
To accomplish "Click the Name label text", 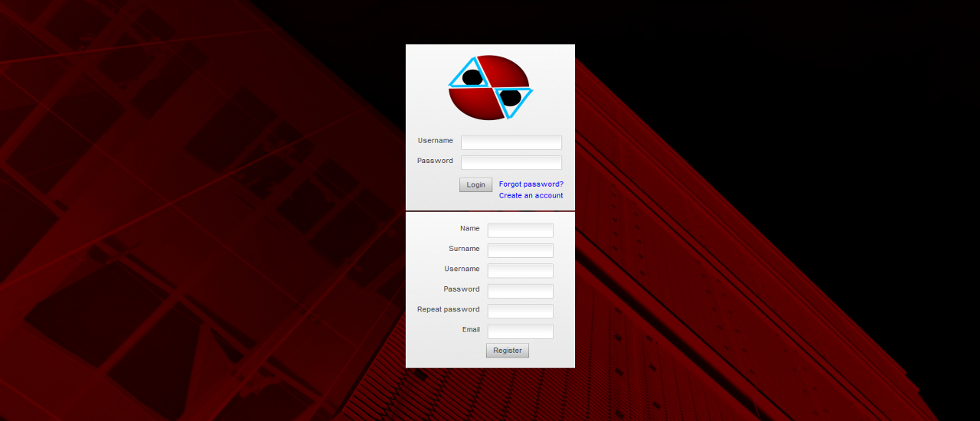I will [470, 228].
